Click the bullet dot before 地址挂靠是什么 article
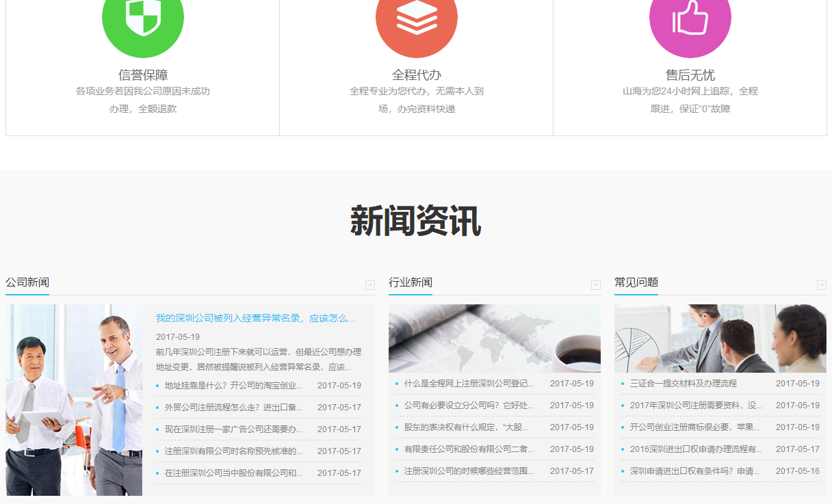 156,385
